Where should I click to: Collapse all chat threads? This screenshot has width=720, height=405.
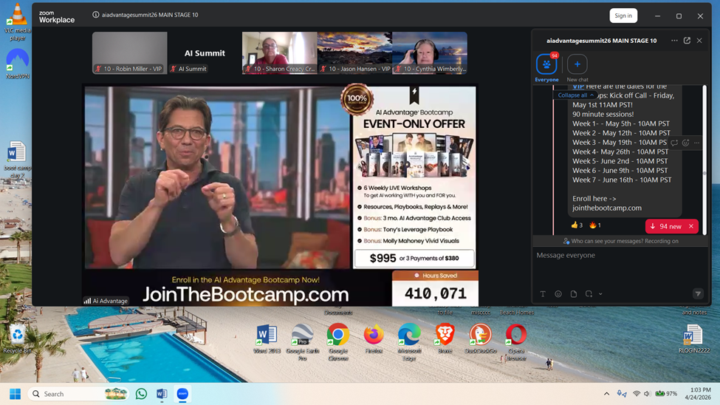[575, 95]
